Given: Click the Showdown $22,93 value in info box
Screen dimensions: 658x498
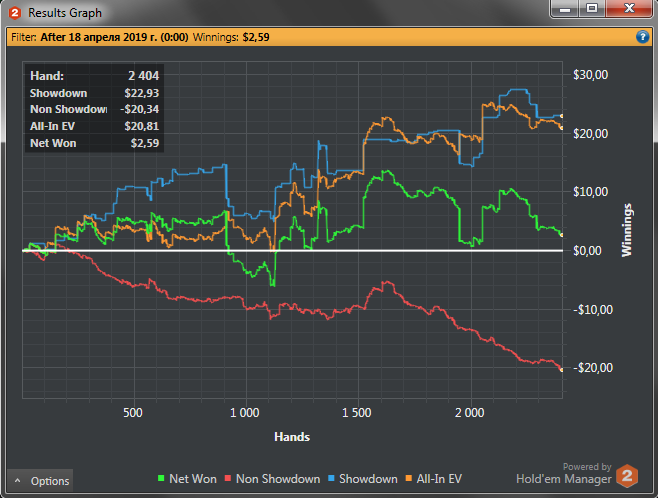Looking at the screenshot, I should (x=142, y=93).
